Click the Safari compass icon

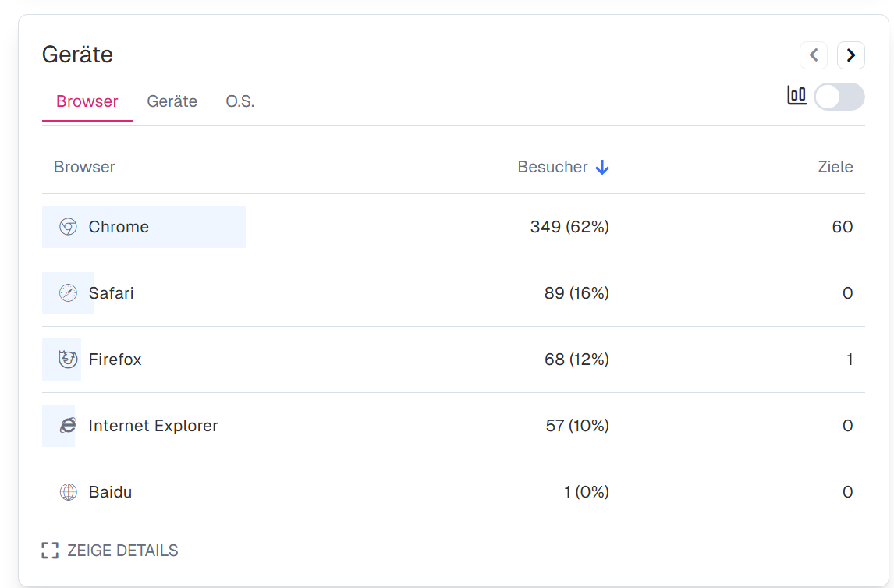(69, 293)
